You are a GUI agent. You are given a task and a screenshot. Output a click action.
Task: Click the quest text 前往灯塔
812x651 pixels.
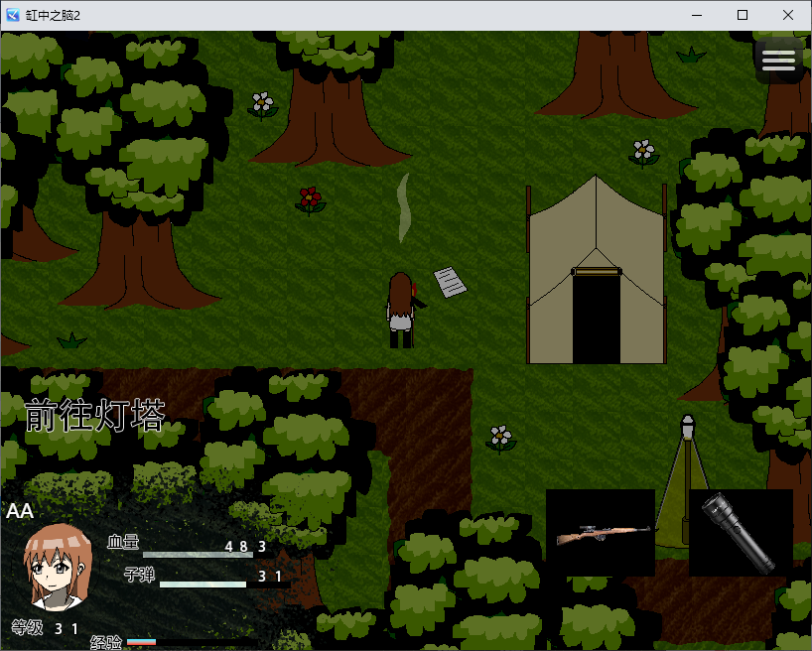coord(95,416)
